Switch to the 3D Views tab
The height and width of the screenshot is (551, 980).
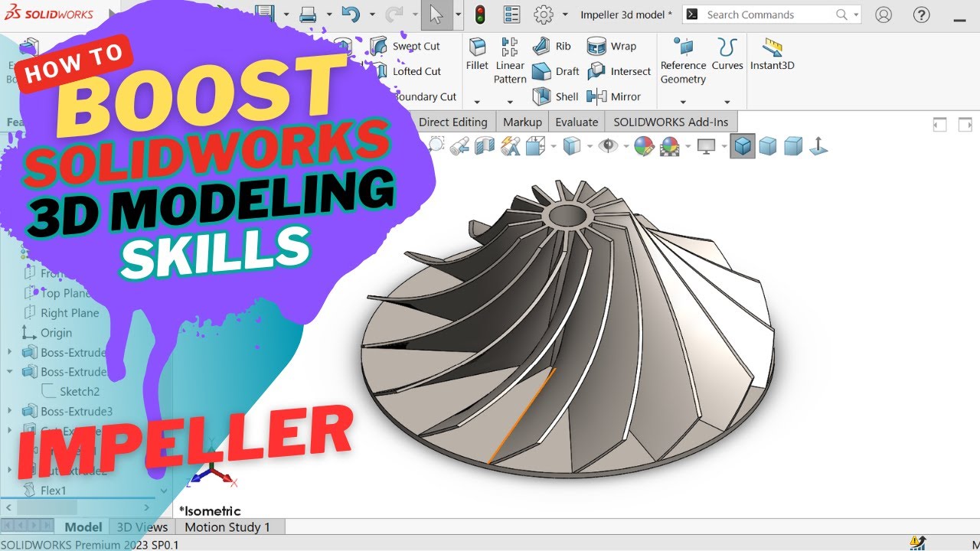pyautogui.click(x=142, y=527)
